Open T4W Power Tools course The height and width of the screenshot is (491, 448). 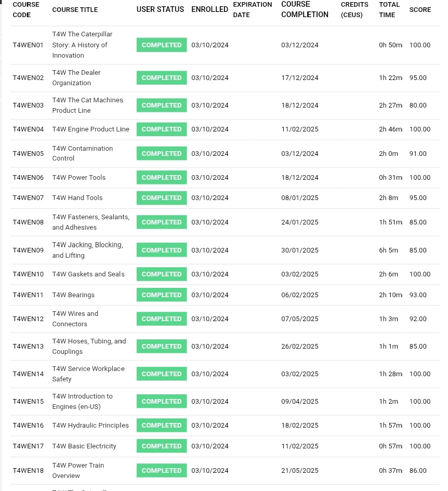(x=78, y=178)
